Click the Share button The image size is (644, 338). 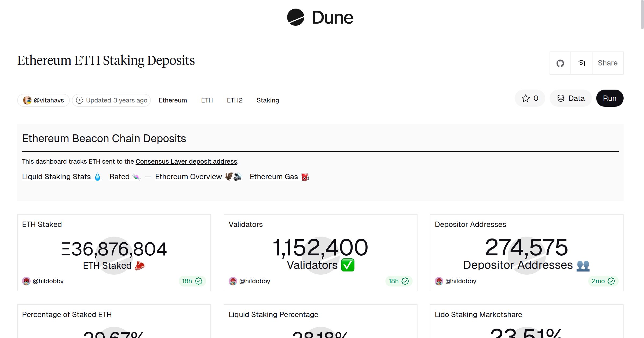pos(608,63)
